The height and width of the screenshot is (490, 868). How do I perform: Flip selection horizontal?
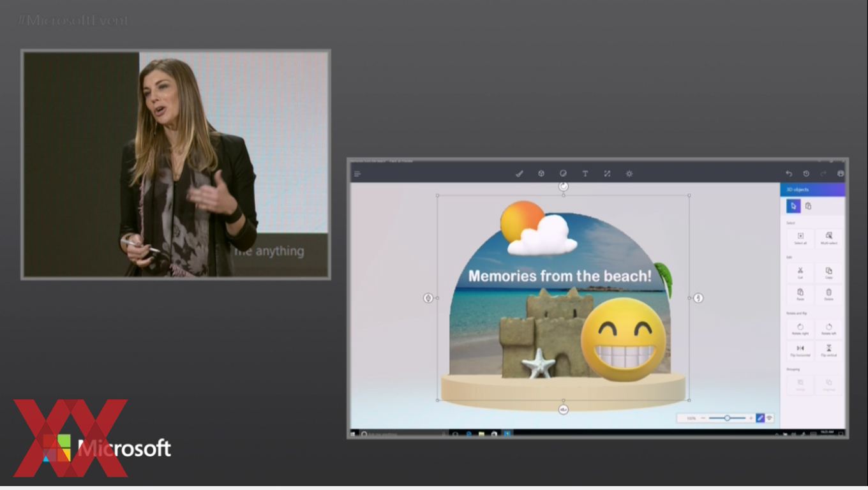(800, 350)
